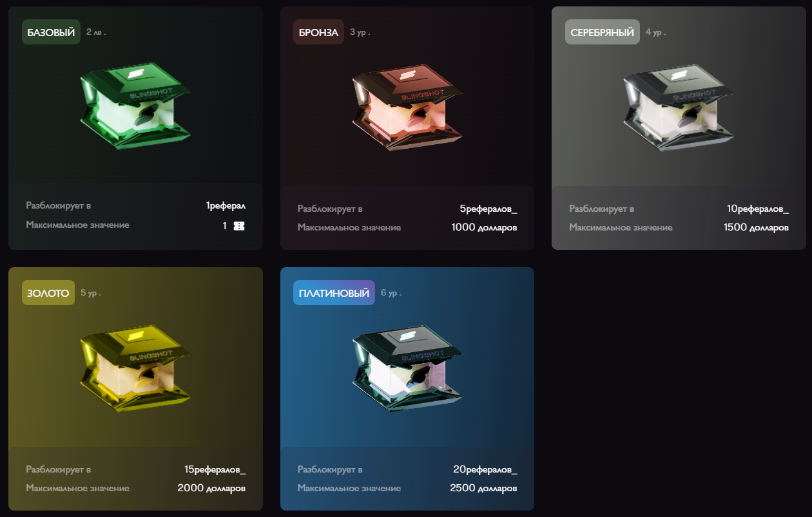This screenshot has height=517, width=812.
Task: Select the ПЛАТИНОВЫЙ tier badge
Action: coord(334,293)
